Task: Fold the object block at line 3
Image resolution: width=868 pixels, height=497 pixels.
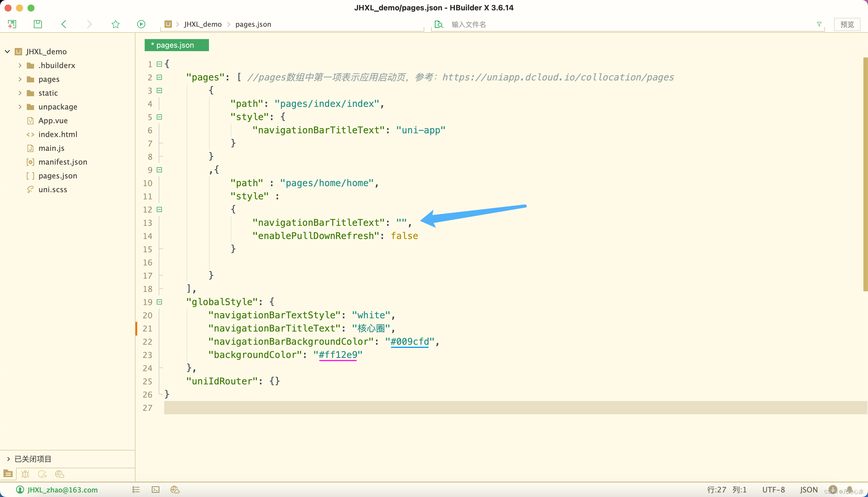Action: 159,90
